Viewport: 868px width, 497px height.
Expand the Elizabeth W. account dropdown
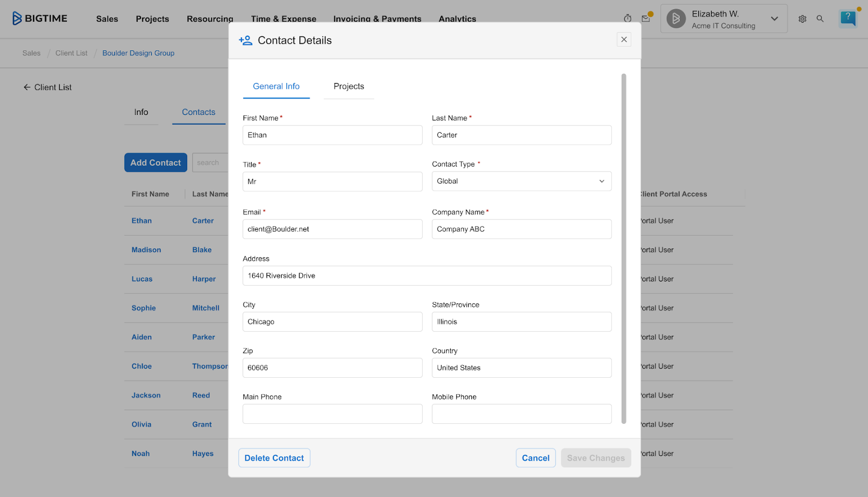(x=774, y=18)
